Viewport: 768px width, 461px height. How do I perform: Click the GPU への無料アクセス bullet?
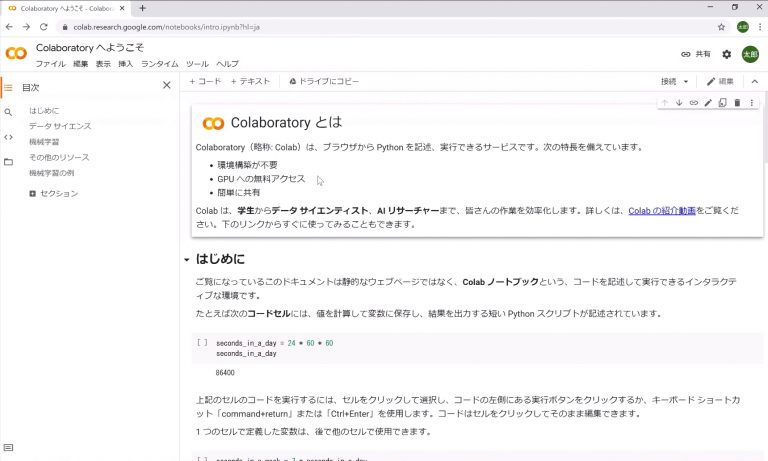261,179
